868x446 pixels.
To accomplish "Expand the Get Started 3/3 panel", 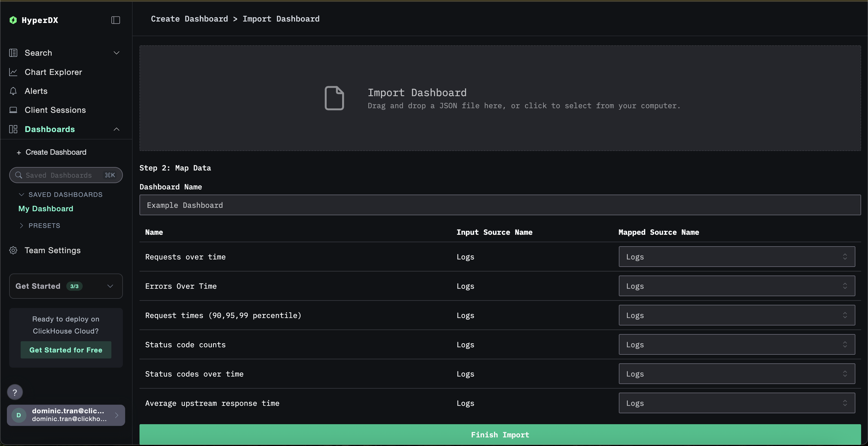I will coord(110,286).
